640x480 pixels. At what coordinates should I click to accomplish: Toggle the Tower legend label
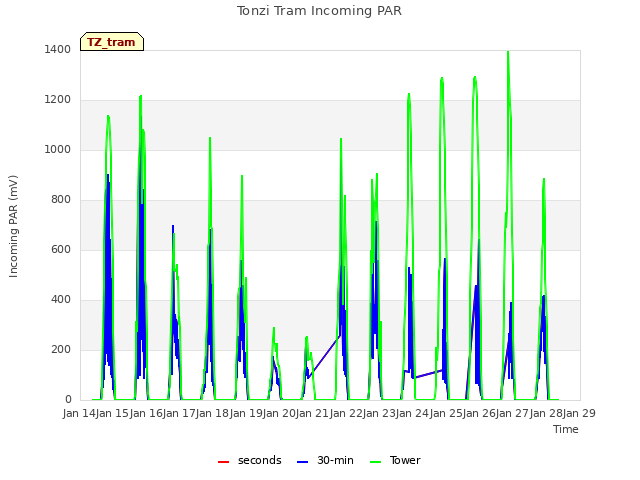[x=405, y=460]
